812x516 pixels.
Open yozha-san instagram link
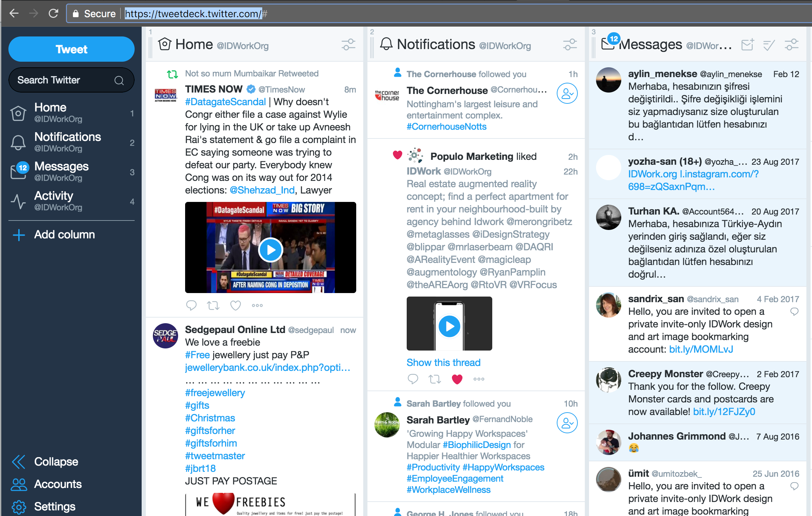[693, 180]
